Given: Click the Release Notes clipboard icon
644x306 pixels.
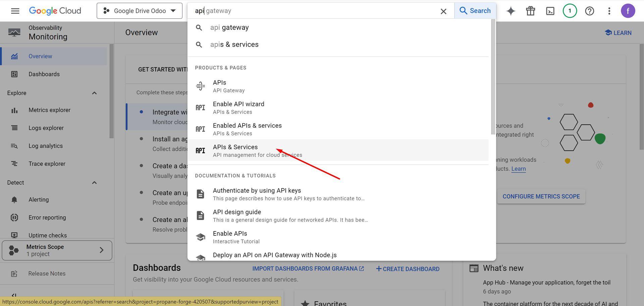Looking at the screenshot, I should point(14,274).
